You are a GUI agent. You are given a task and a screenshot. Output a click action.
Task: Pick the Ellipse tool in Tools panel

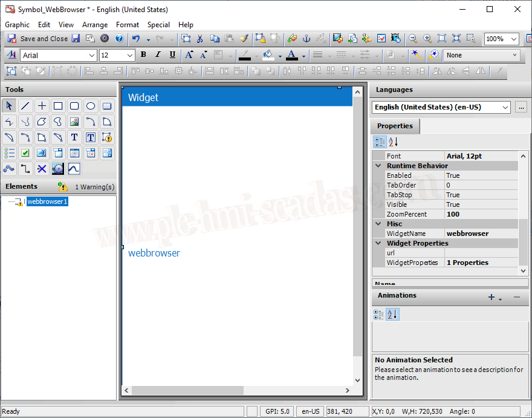(x=91, y=106)
